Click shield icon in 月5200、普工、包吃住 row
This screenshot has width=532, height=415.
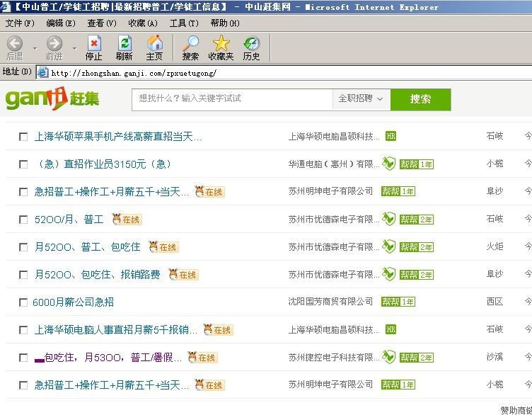(x=389, y=246)
